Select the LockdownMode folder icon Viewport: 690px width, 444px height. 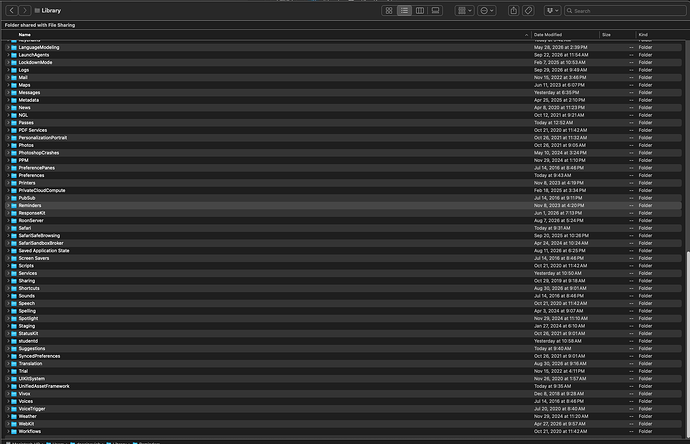[x=14, y=62]
